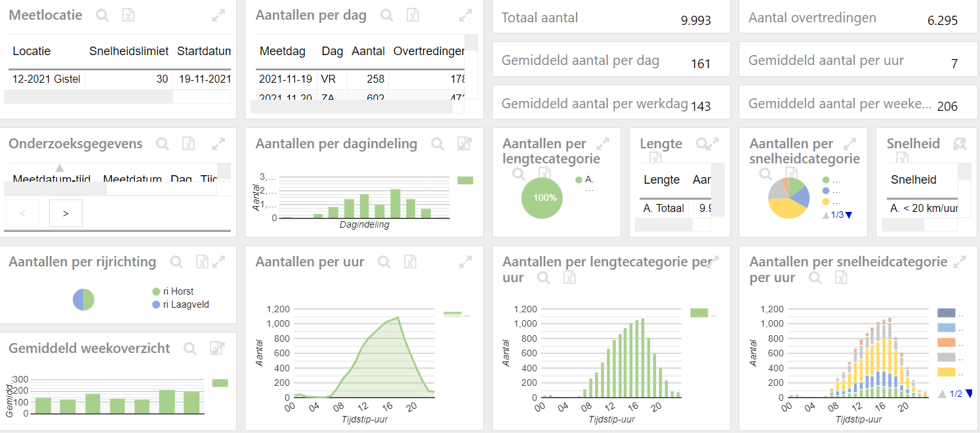The width and height of the screenshot is (980, 433).
Task: Expand the Meetlocatie panel to fullscreen
Action: pos(219,15)
